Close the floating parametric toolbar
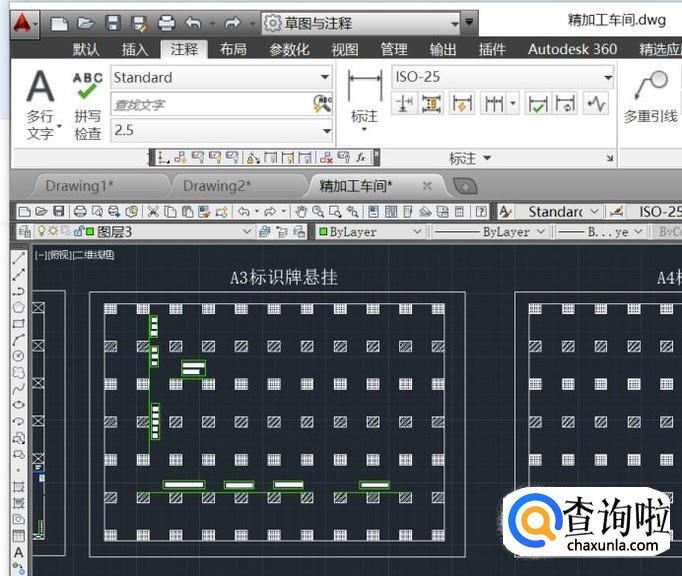Viewport: 682px width, 576px height. click(377, 154)
